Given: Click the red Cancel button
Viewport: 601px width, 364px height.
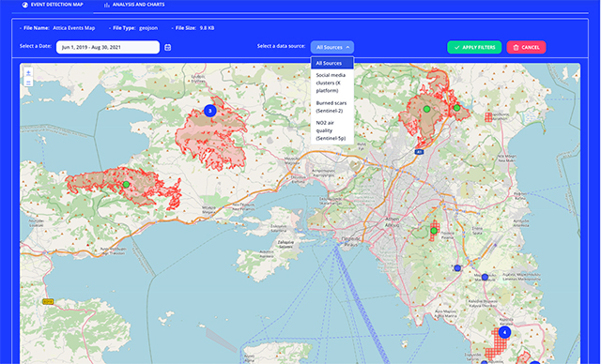Looking at the screenshot, I should point(526,48).
